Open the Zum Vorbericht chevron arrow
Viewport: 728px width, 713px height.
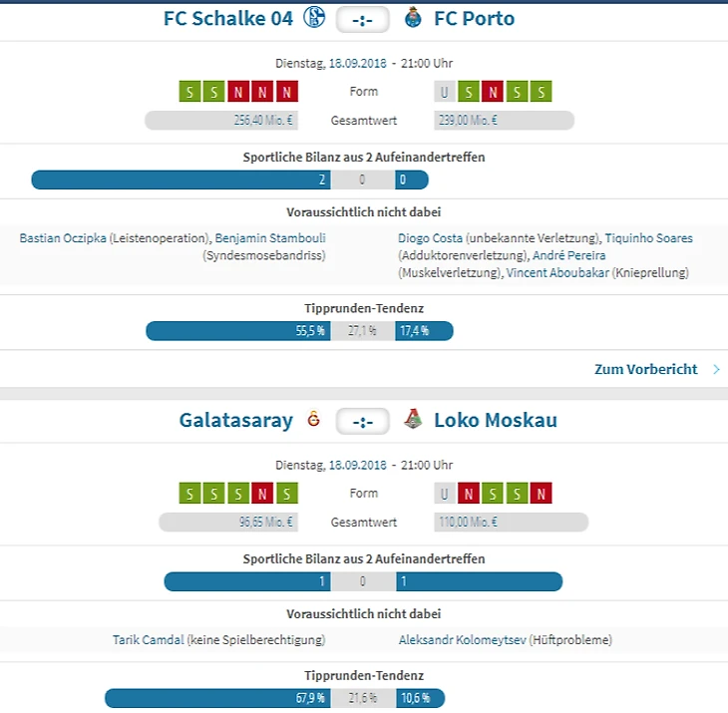point(716,369)
